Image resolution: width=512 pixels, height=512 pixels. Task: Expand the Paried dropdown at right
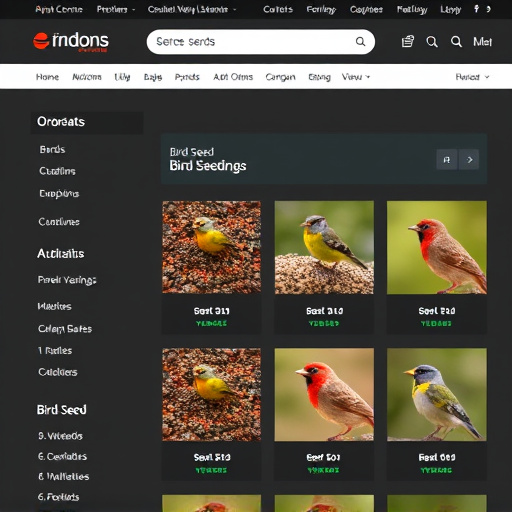click(x=472, y=77)
